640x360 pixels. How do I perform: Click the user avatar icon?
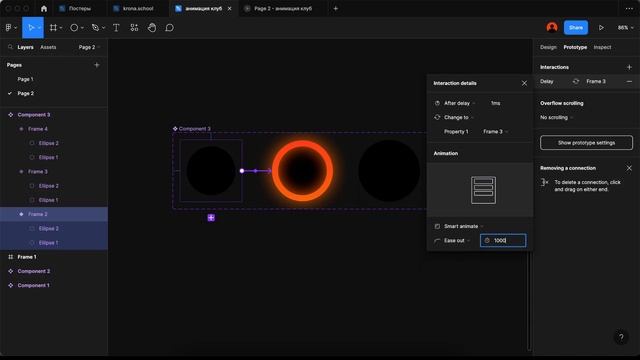[x=552, y=27]
